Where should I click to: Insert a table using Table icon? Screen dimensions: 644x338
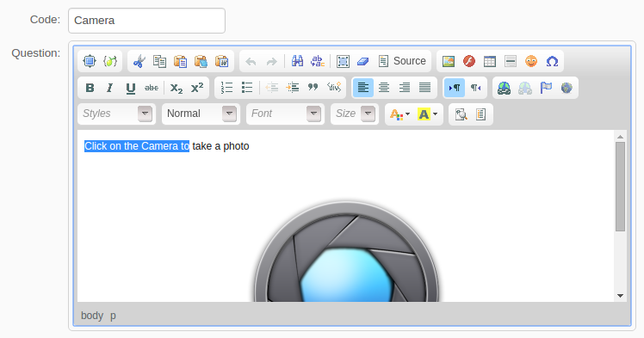(x=490, y=61)
